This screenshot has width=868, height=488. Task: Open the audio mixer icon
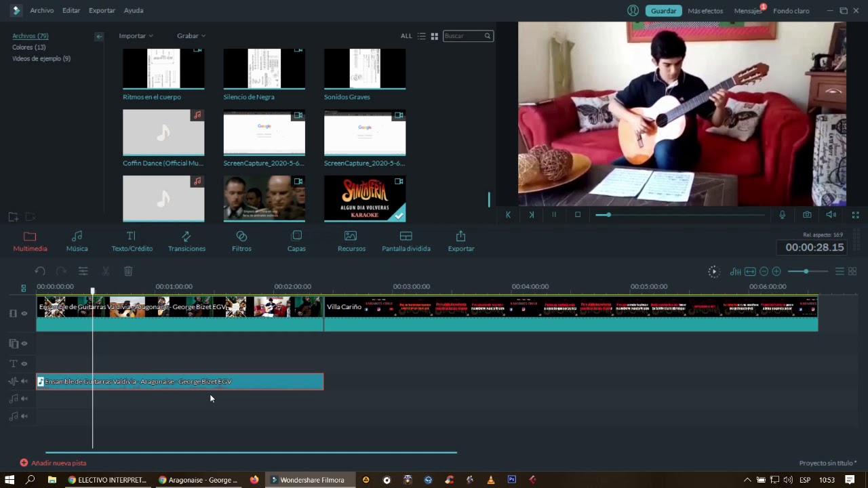click(736, 271)
